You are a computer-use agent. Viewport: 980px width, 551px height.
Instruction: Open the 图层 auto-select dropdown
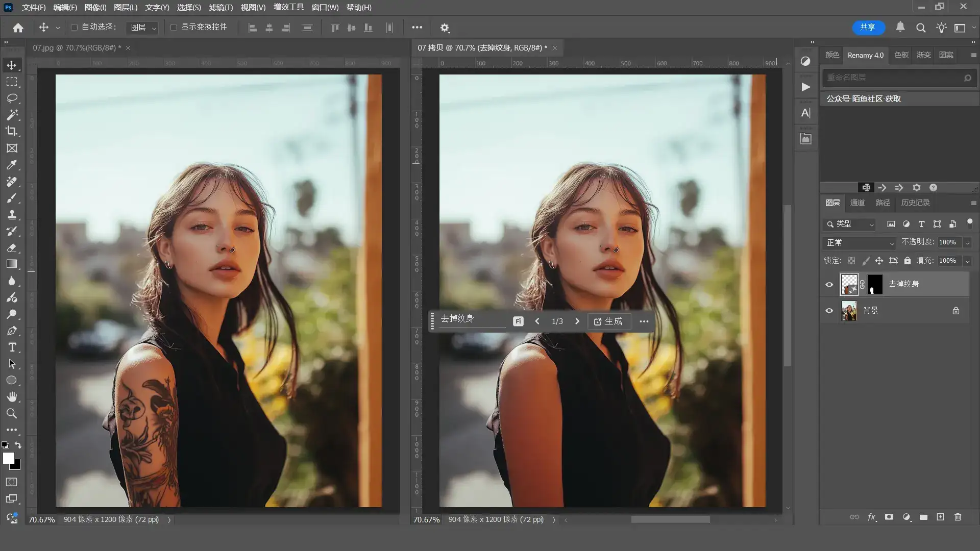(142, 28)
